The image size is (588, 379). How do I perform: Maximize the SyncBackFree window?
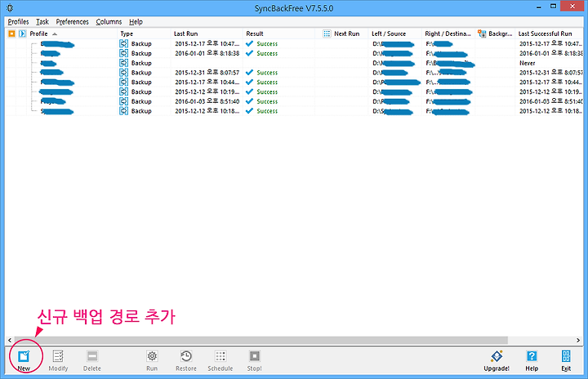point(553,7)
